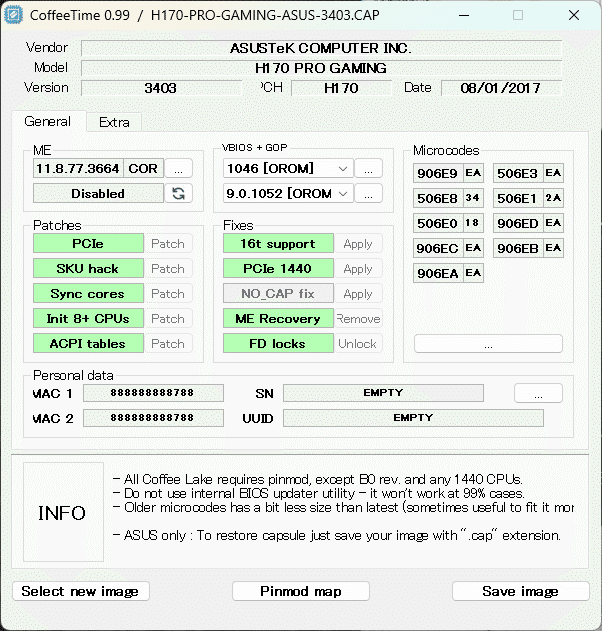
Task: Click Apply button for PCIe 1440
Action: pos(358,268)
